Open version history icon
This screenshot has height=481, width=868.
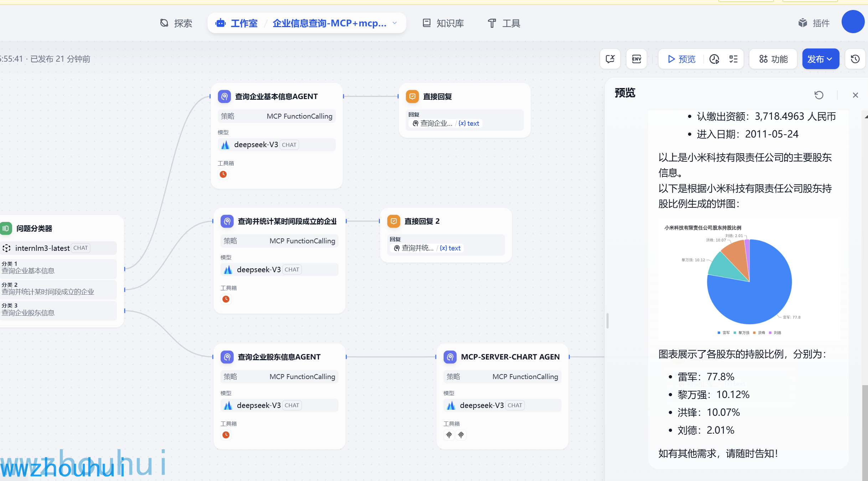click(x=855, y=59)
